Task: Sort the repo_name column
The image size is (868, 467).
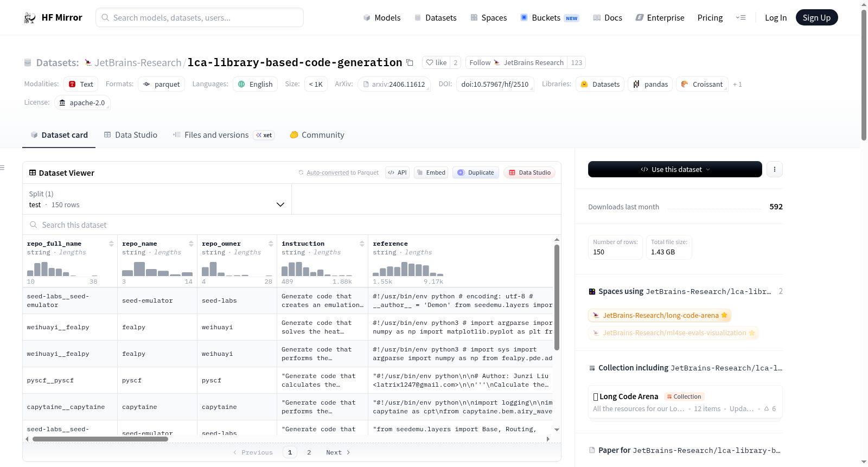Action: coord(191,244)
